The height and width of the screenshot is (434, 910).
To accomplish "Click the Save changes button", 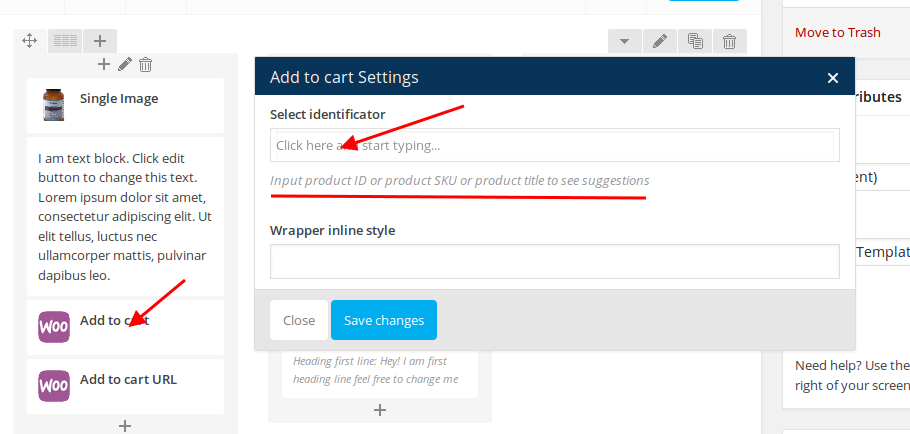I will pyautogui.click(x=384, y=320).
